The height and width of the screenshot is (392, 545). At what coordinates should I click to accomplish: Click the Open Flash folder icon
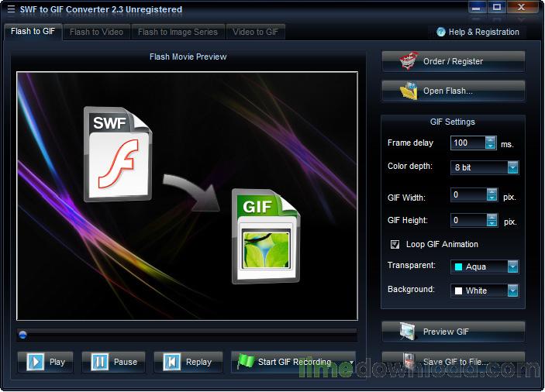tap(409, 91)
